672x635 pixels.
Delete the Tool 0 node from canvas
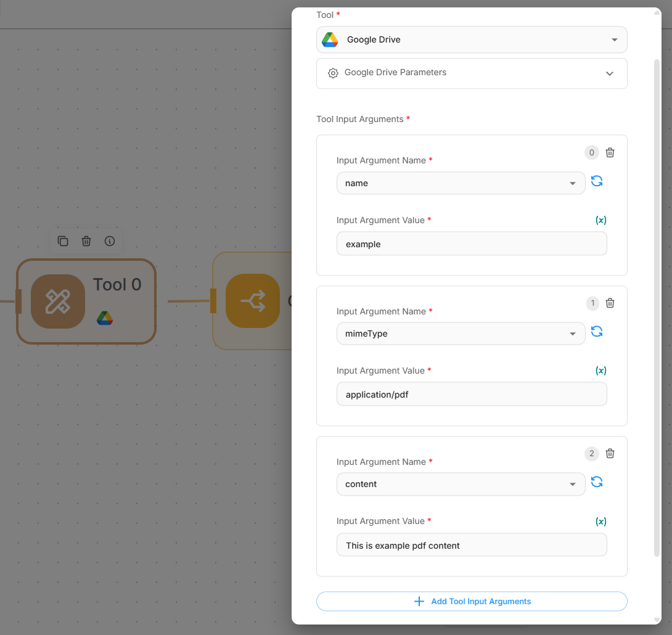[86, 241]
